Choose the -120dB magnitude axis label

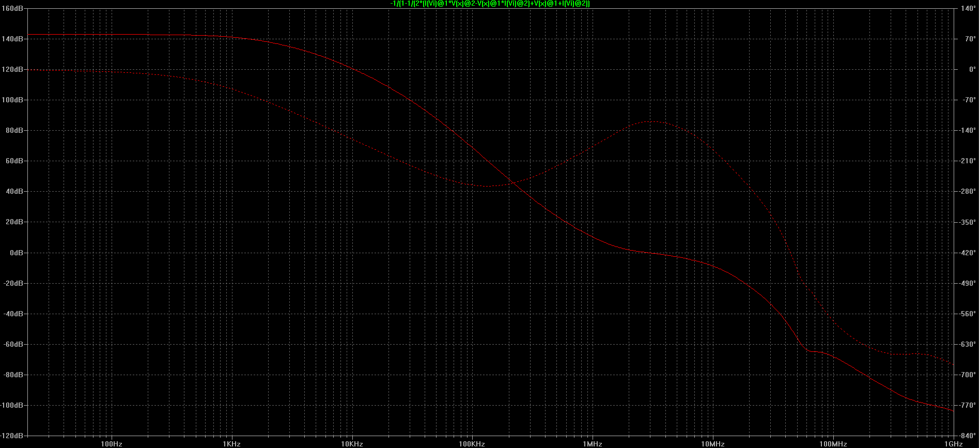(11, 436)
